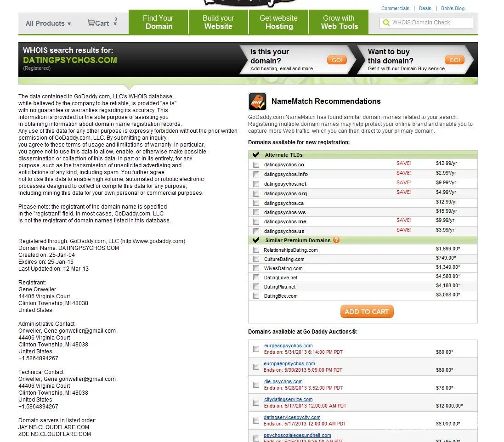
Task: Open Bob's Blog link
Action: point(453,8)
